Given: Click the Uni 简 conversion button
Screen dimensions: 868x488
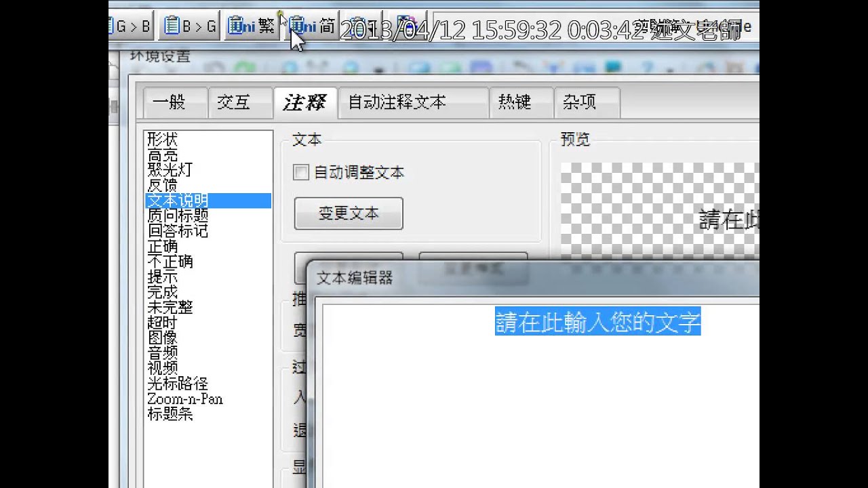Looking at the screenshot, I should click(311, 26).
